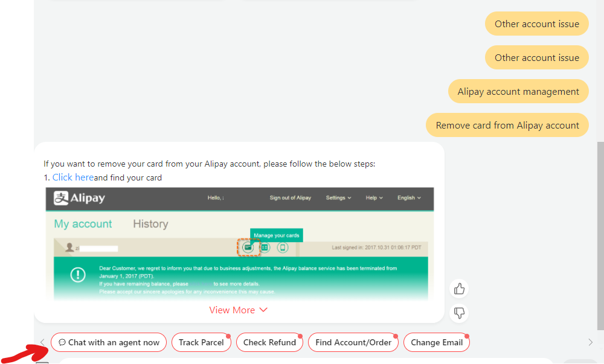Choose Find Account/Order quick option
The height and width of the screenshot is (364, 604).
[353, 342]
